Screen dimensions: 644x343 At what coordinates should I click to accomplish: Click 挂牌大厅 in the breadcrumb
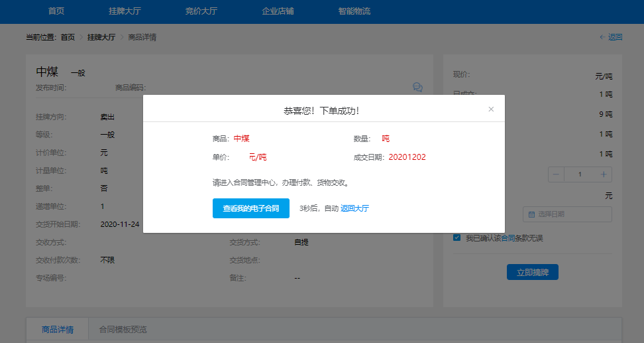(x=101, y=37)
